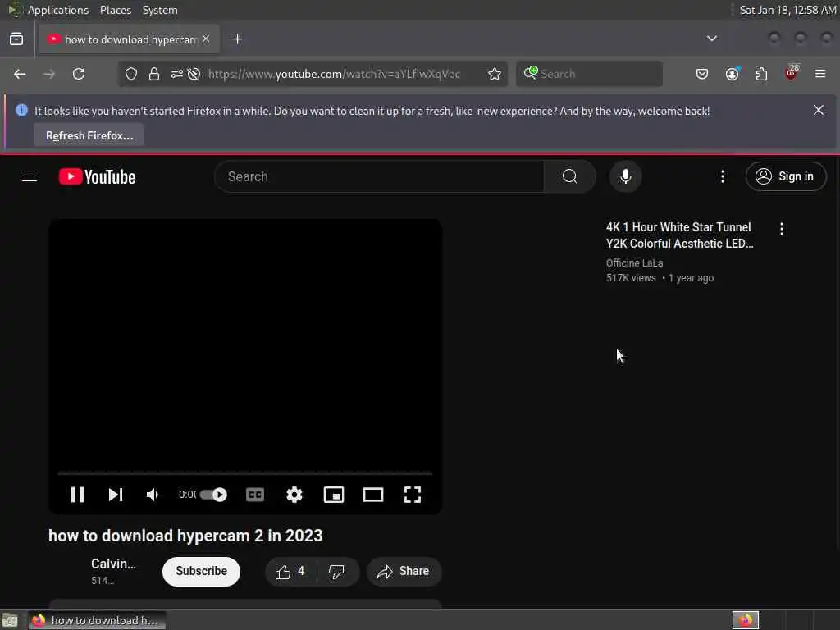The image size is (840, 630).
Task: Click the Refresh Firefox... button
Action: click(x=89, y=135)
